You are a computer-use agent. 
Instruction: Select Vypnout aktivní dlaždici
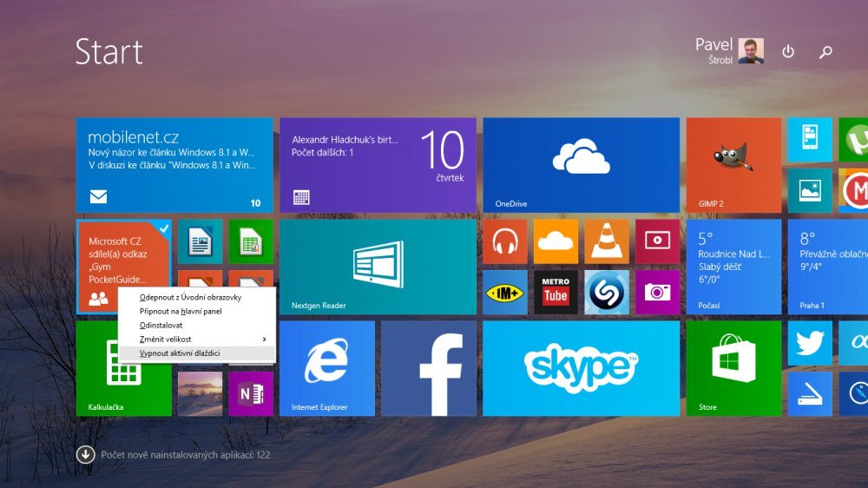(x=197, y=353)
